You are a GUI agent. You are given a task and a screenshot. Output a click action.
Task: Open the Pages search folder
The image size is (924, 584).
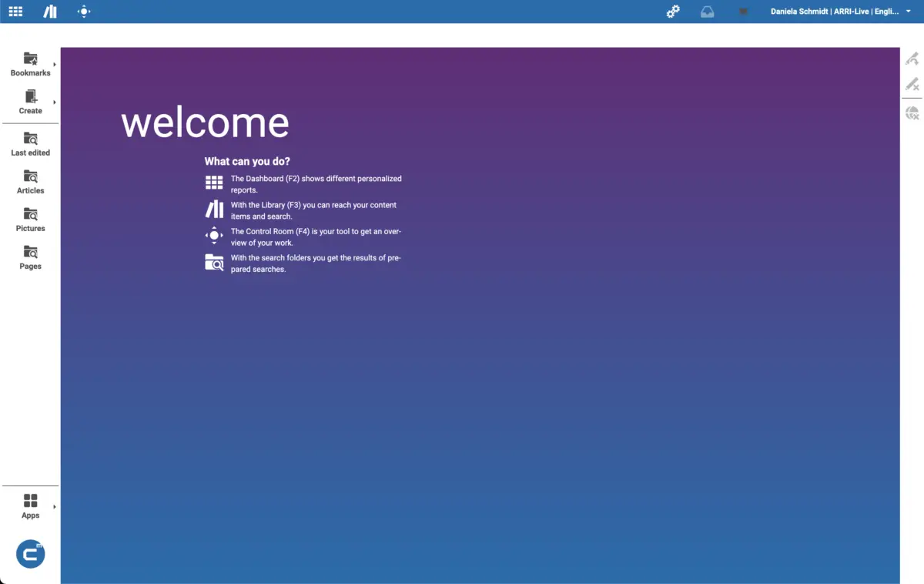click(x=30, y=257)
